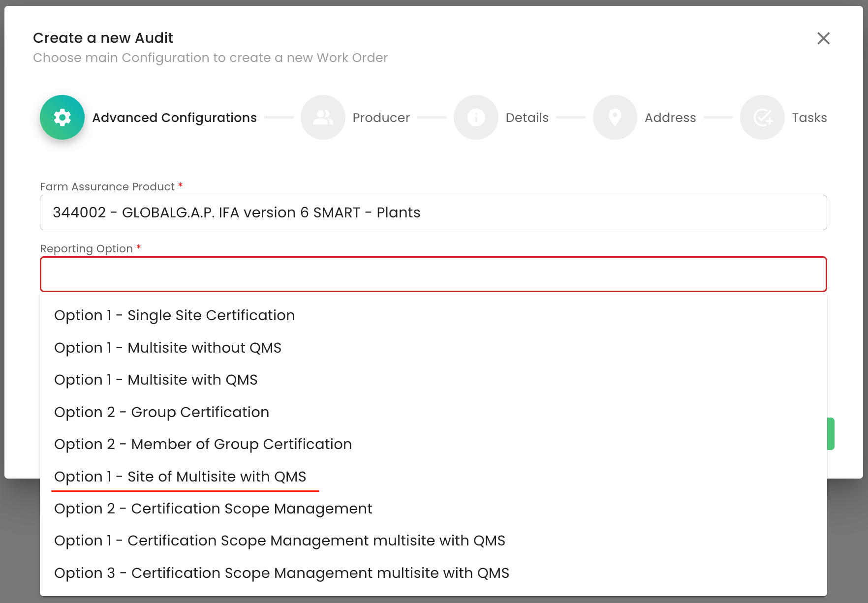Click the Advanced Configurations gear icon

(x=62, y=118)
